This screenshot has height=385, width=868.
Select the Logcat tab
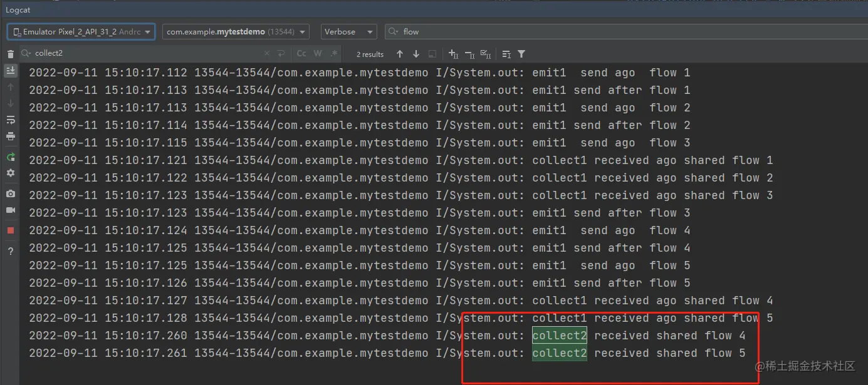(x=18, y=9)
